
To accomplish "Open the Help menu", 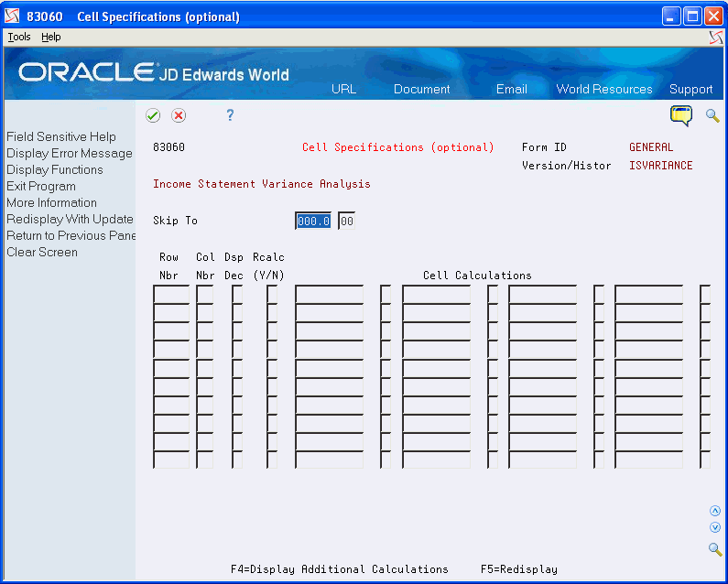I will point(50,38).
